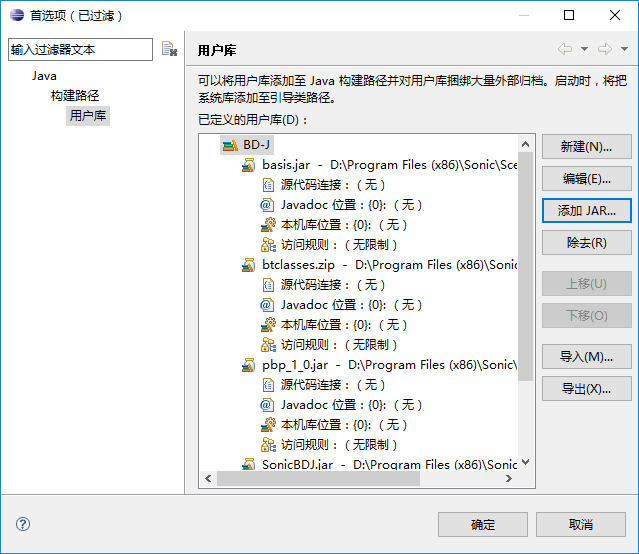Viewport: 639px width, 554px height.
Task: Click the filter text input field
Action: tap(80, 50)
